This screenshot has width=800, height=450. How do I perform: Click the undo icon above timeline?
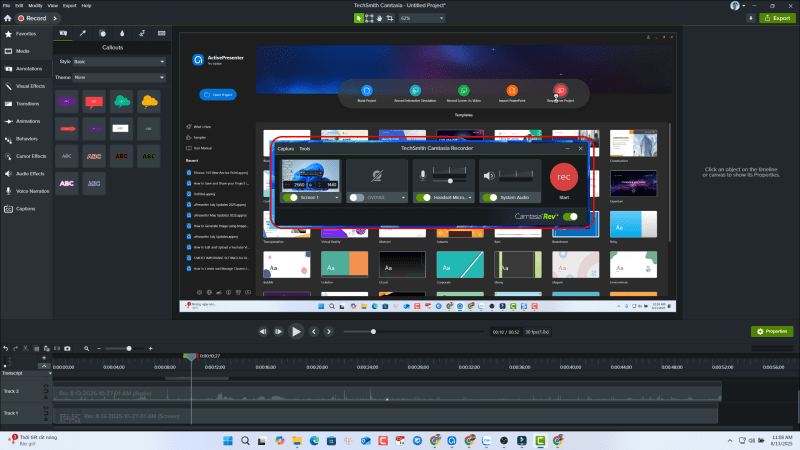pos(6,348)
